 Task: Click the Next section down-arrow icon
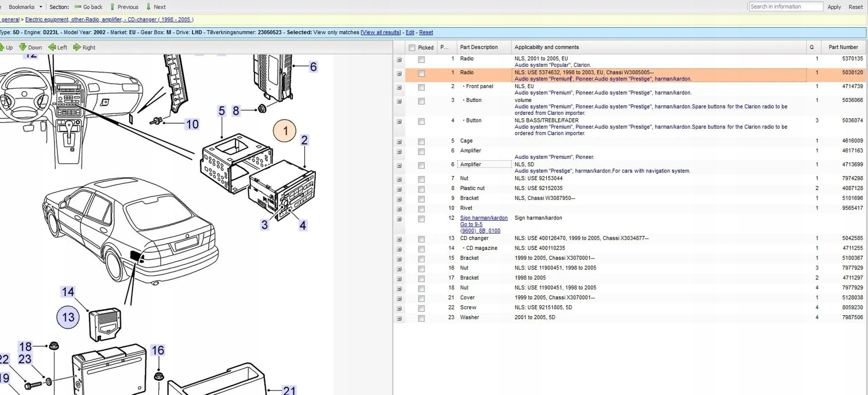coord(149,7)
